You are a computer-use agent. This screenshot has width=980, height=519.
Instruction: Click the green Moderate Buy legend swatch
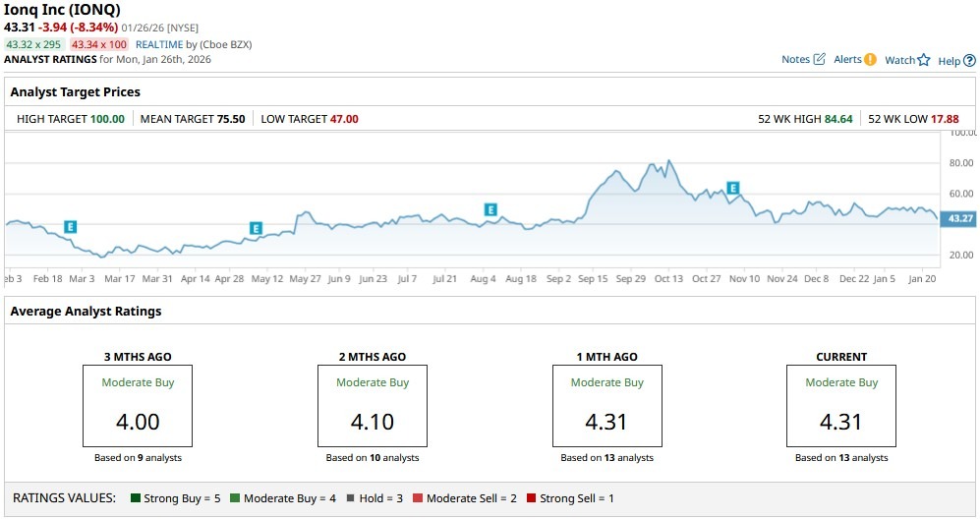point(234,498)
